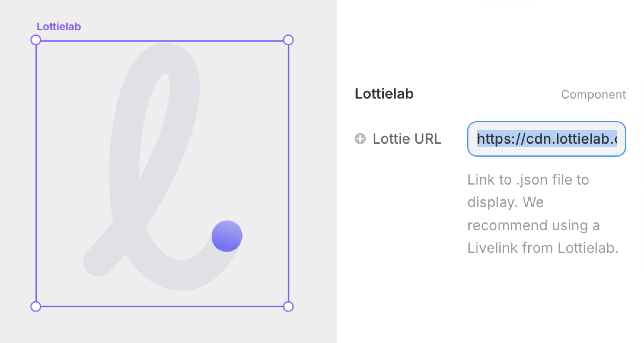This screenshot has width=644, height=343.
Task: Click the purple gradient dot in the animation
Action: (x=227, y=236)
